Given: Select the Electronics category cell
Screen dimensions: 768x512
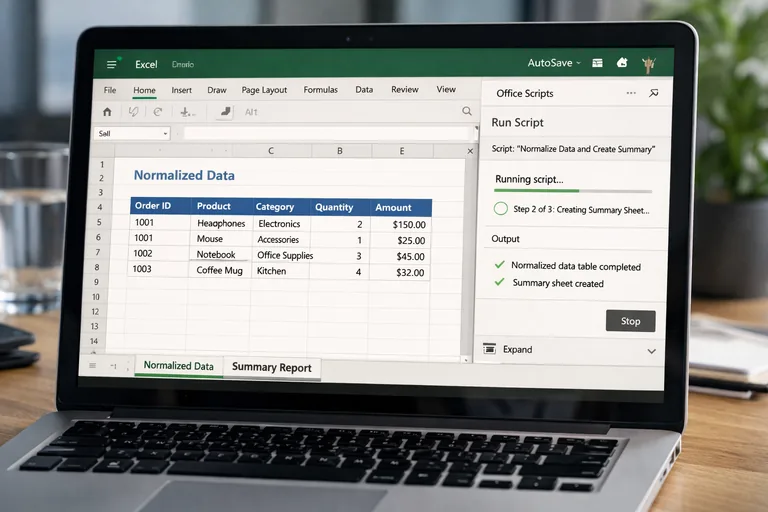Looking at the screenshot, I should tap(279, 224).
